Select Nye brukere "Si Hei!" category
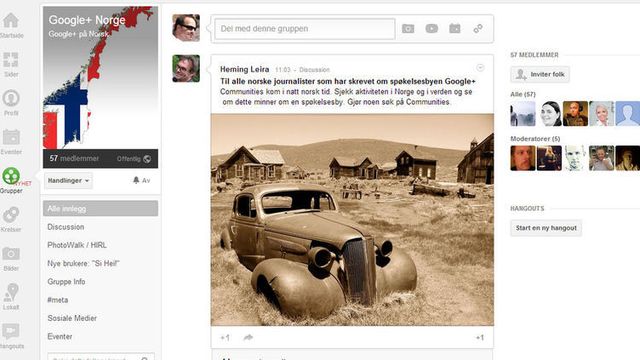Screen dimensions: 640x360 point(83,264)
